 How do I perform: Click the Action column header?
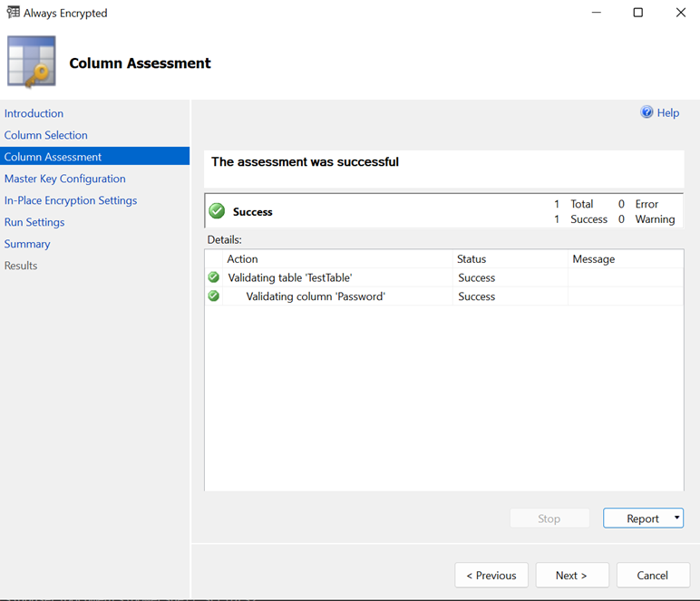(x=242, y=259)
